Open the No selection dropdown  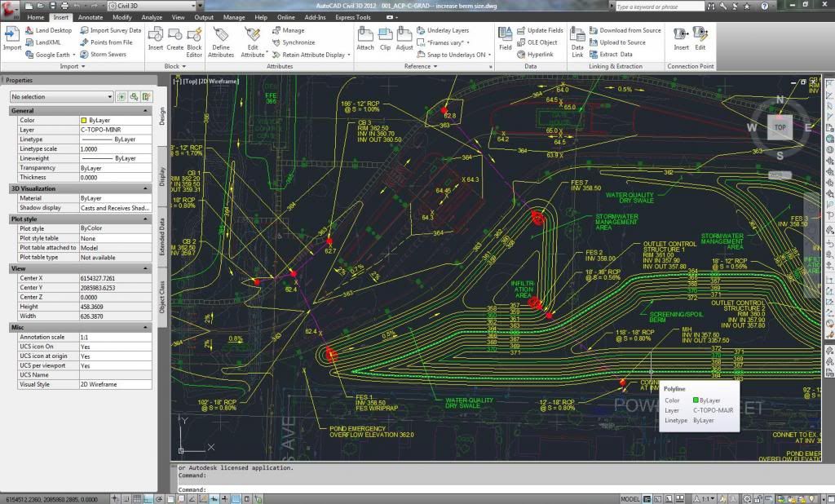point(62,96)
